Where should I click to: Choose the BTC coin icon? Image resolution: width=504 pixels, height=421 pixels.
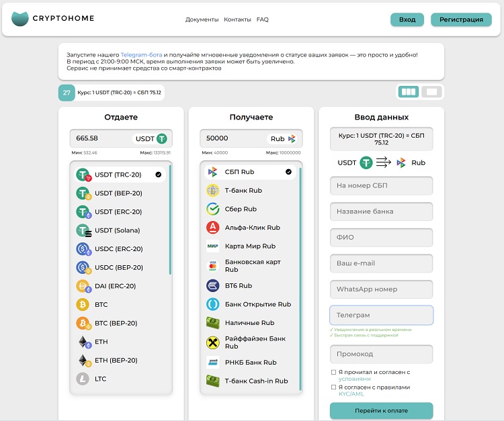(x=83, y=304)
